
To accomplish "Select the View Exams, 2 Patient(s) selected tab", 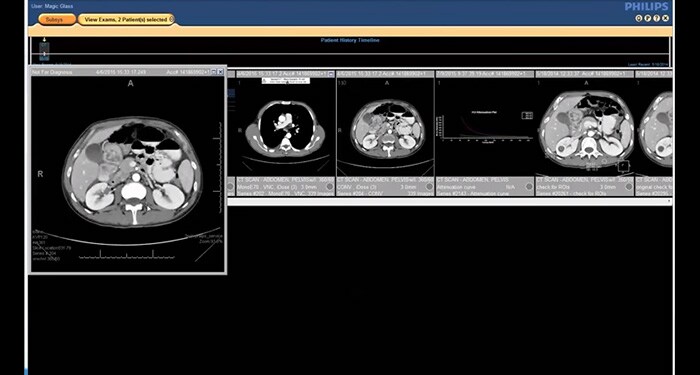I will point(126,20).
